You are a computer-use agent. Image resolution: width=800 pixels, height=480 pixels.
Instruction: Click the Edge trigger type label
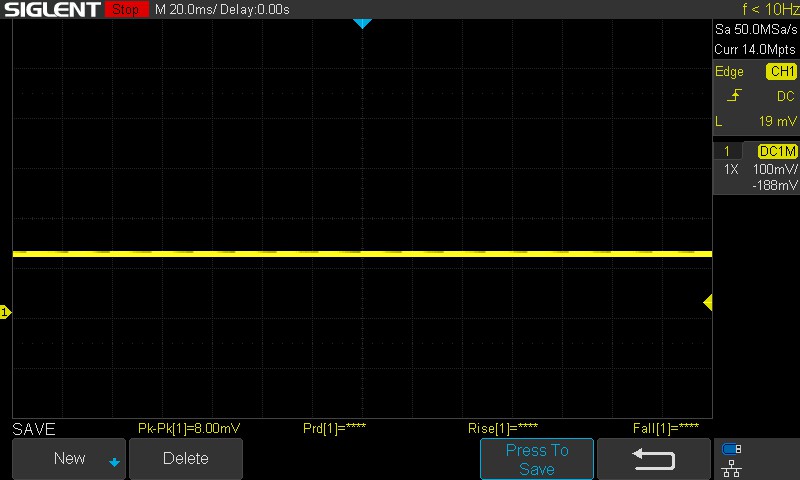(729, 71)
